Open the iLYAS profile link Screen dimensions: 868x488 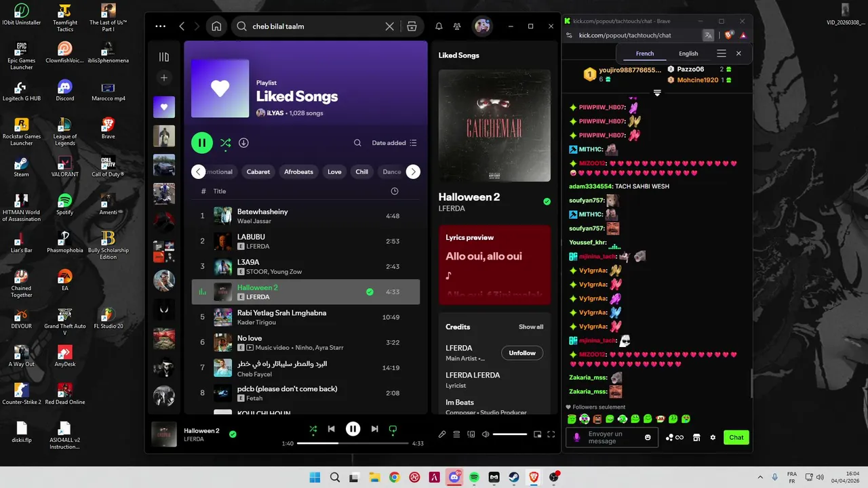point(275,113)
